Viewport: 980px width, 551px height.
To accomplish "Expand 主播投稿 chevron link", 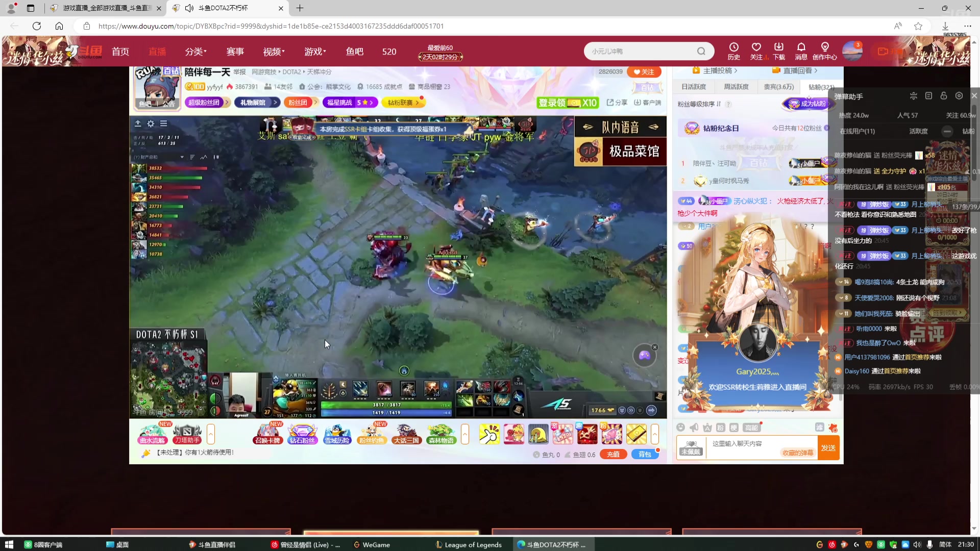I will [x=715, y=70].
